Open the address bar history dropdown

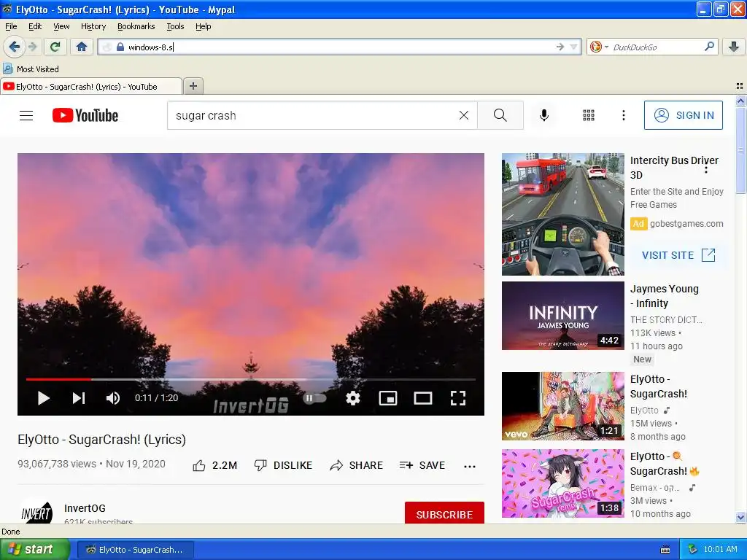(573, 47)
